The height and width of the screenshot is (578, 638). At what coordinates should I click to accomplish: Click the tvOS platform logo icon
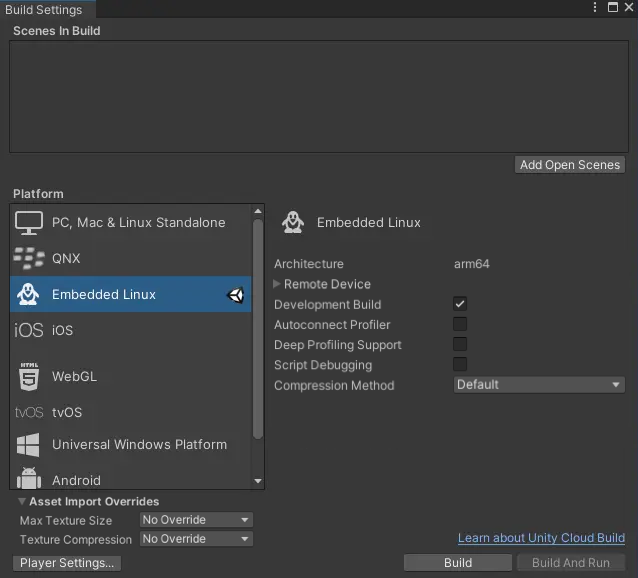point(29,412)
